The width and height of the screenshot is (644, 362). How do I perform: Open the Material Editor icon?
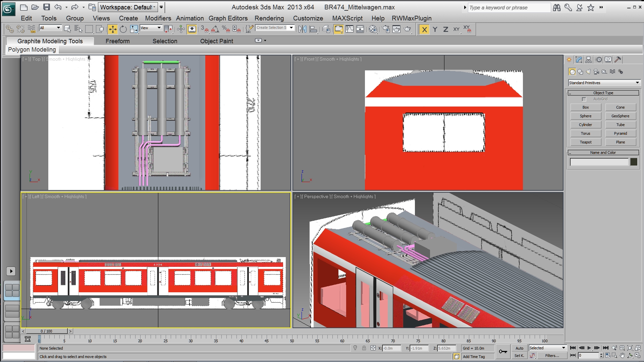point(373,29)
